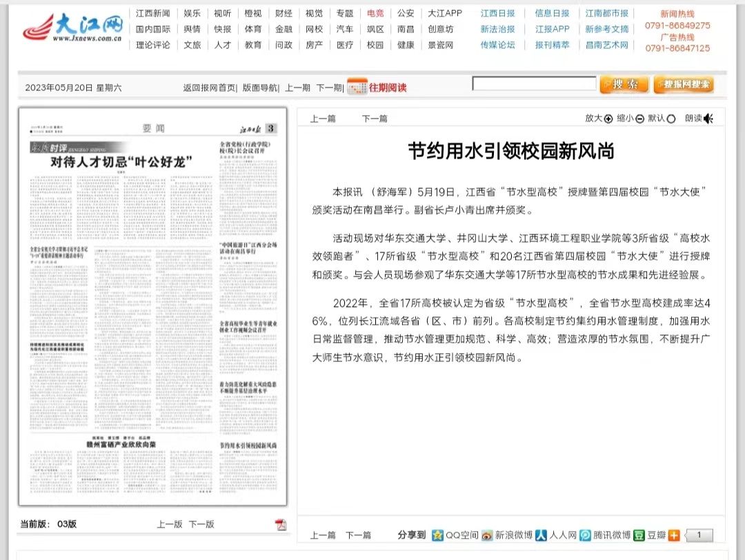The image size is (745, 560).
Task: Open the 往期阅读 calendar icon
Action: (x=357, y=86)
